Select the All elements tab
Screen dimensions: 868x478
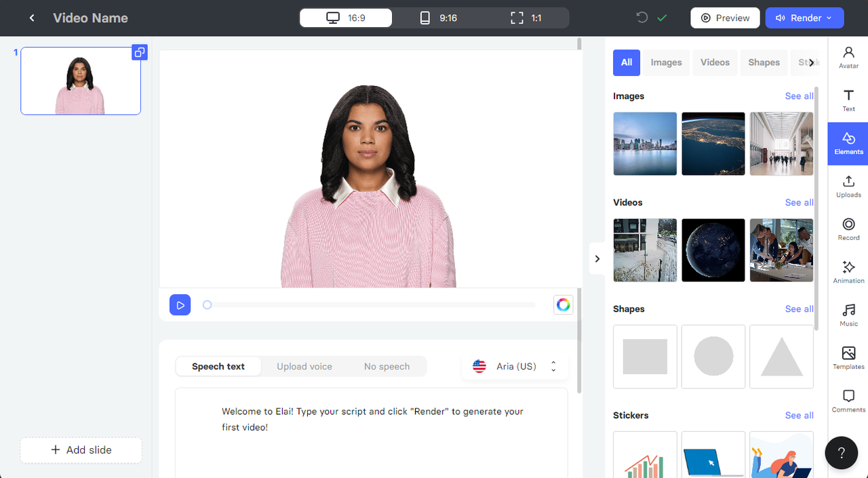(x=627, y=62)
